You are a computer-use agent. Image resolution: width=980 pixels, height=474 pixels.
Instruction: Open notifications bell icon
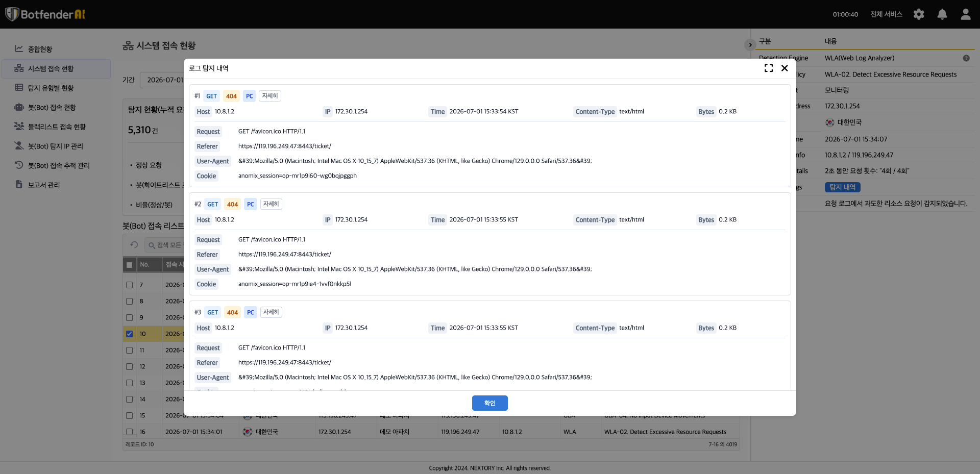tap(942, 14)
